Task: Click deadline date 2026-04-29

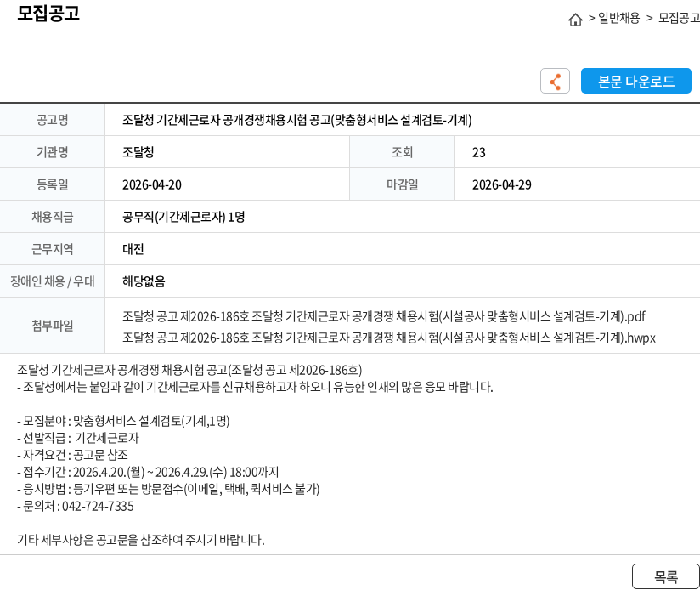Action: pos(502,184)
